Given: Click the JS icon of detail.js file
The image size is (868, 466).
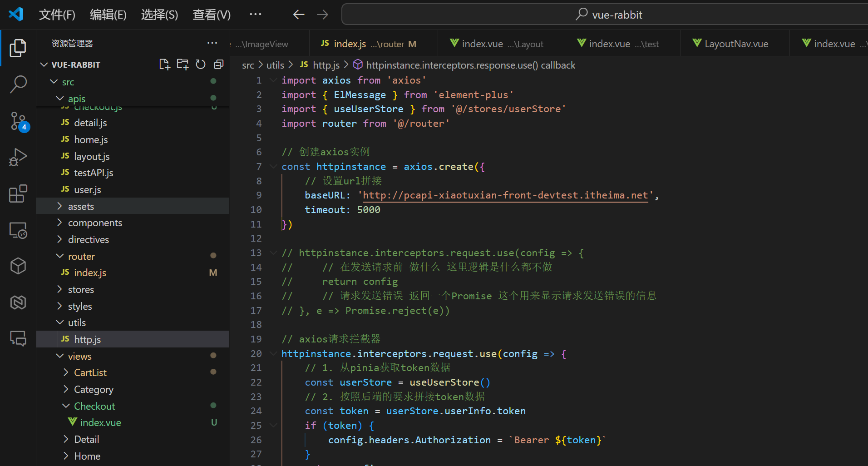Looking at the screenshot, I should pyautogui.click(x=65, y=123).
